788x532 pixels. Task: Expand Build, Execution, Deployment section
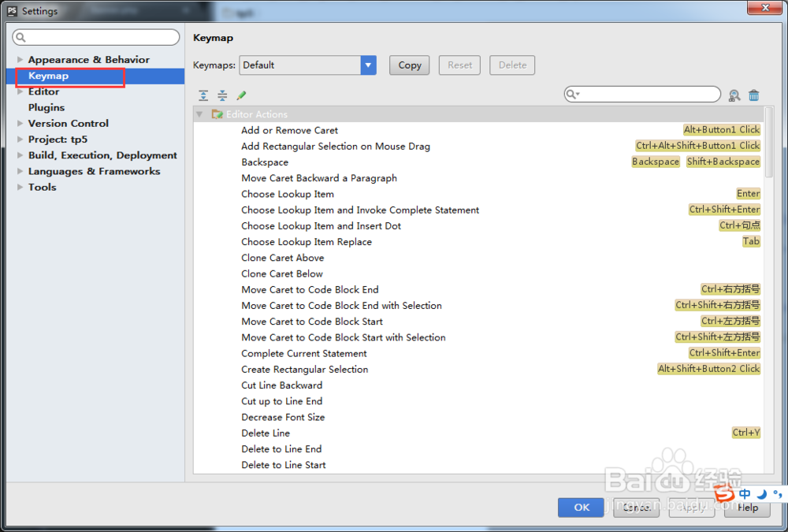pyautogui.click(x=20, y=155)
